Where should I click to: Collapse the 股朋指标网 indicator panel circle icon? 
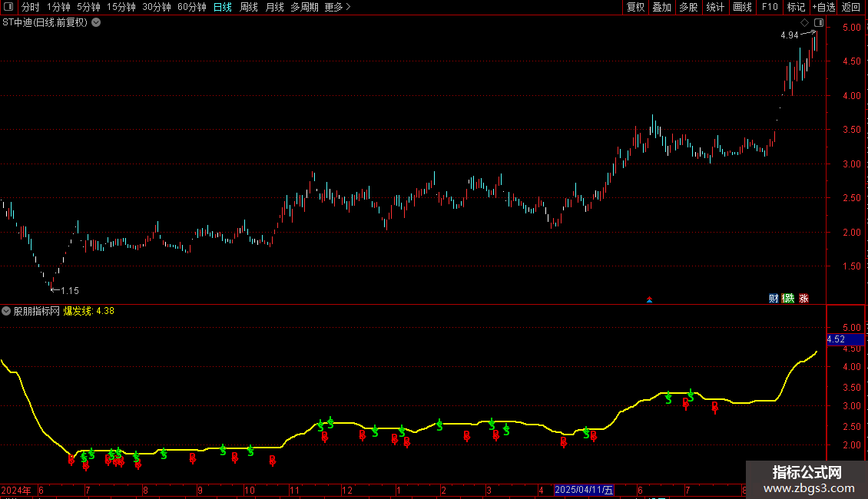click(x=6, y=311)
